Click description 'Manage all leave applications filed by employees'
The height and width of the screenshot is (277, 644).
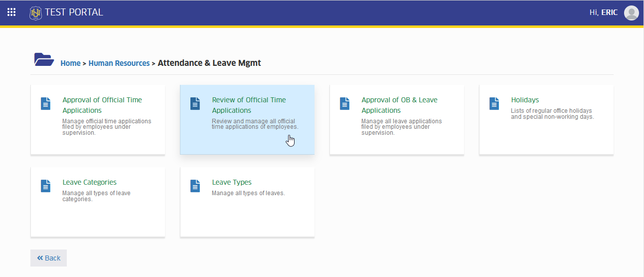[x=401, y=127]
